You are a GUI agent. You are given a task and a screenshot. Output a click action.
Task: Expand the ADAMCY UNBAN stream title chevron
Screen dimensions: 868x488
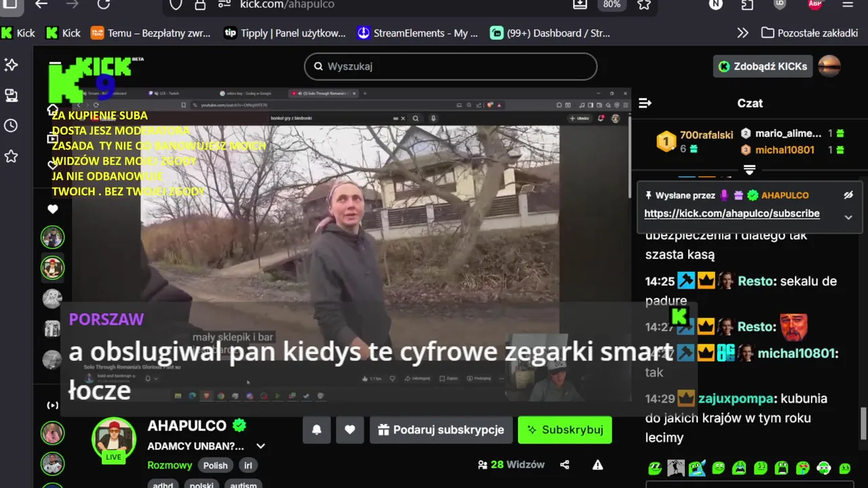pos(260,446)
